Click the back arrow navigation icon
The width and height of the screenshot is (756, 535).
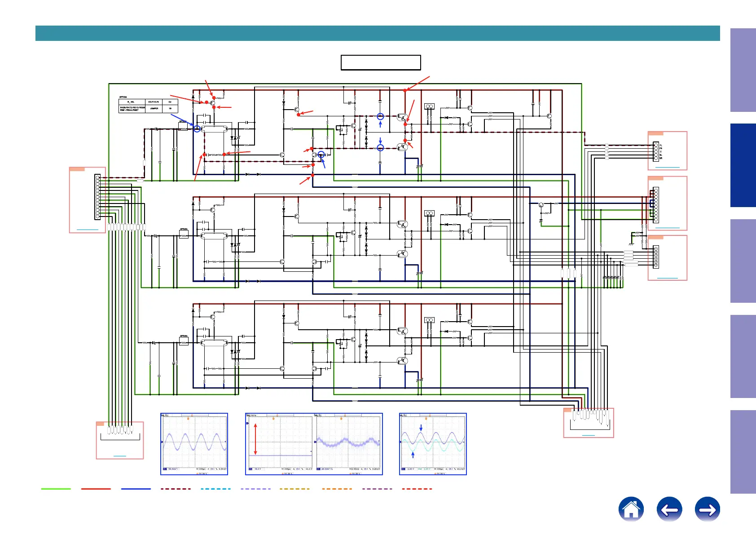coord(669,509)
